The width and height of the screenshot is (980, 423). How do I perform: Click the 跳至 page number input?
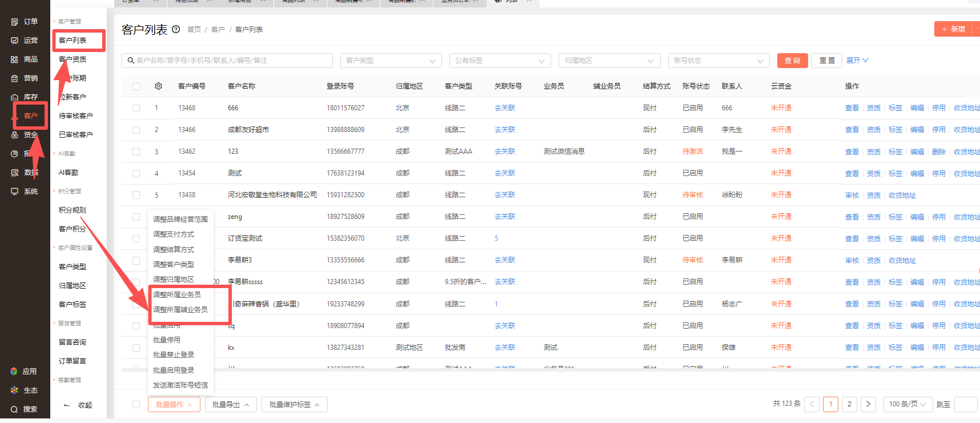[966, 404]
